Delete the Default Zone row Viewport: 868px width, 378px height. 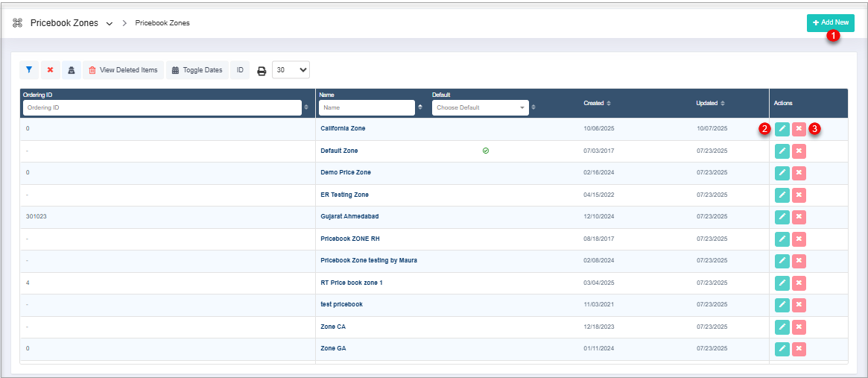[799, 151]
